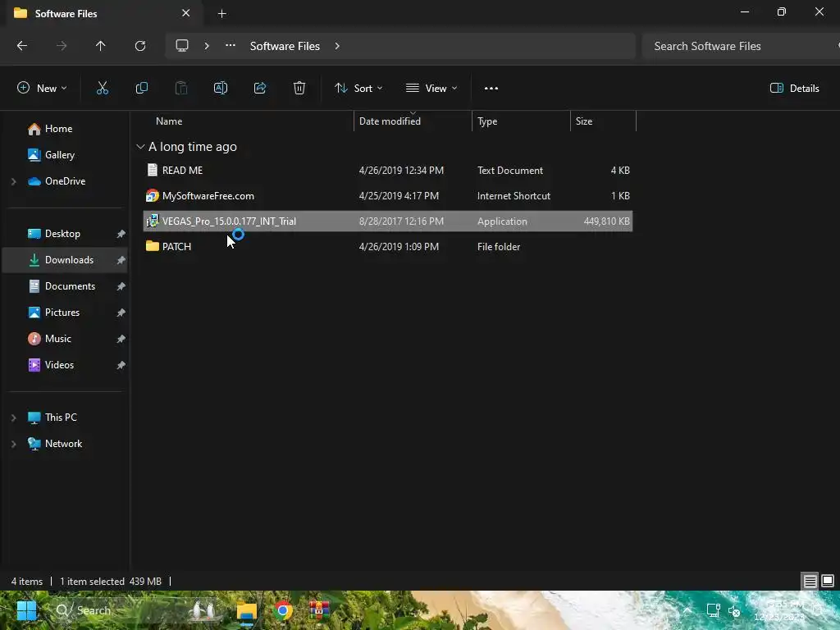Switch to details list view icon
This screenshot has height=630, width=840.
tap(810, 581)
